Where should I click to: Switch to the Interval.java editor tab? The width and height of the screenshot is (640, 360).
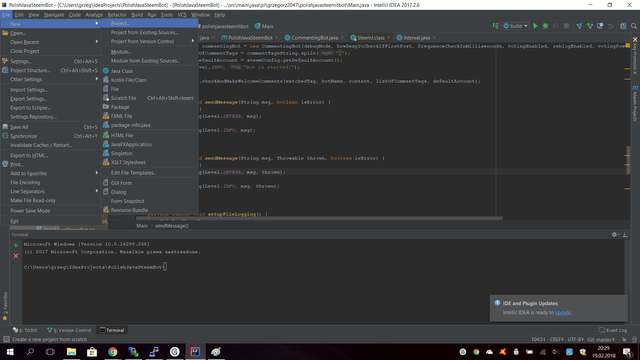pos(416,38)
